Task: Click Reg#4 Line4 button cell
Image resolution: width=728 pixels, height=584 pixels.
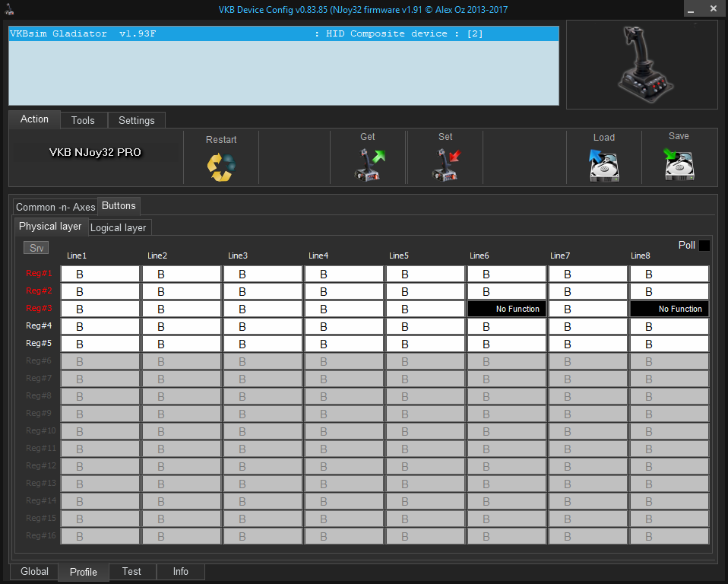Action: pos(344,327)
